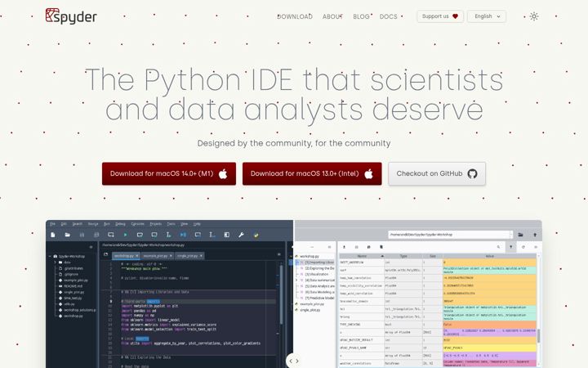The width and height of the screenshot is (588, 368).
Task: Open the Projects menu in Spyder screenshot
Action: pos(156,224)
